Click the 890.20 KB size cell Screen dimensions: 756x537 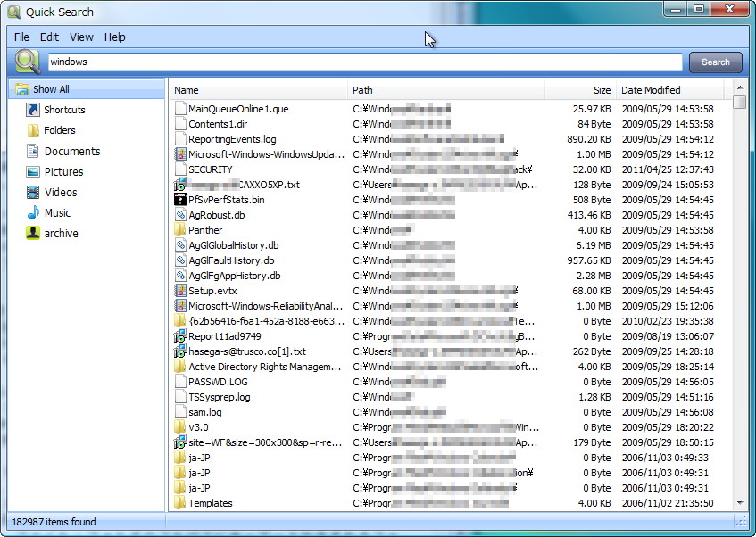(589, 139)
